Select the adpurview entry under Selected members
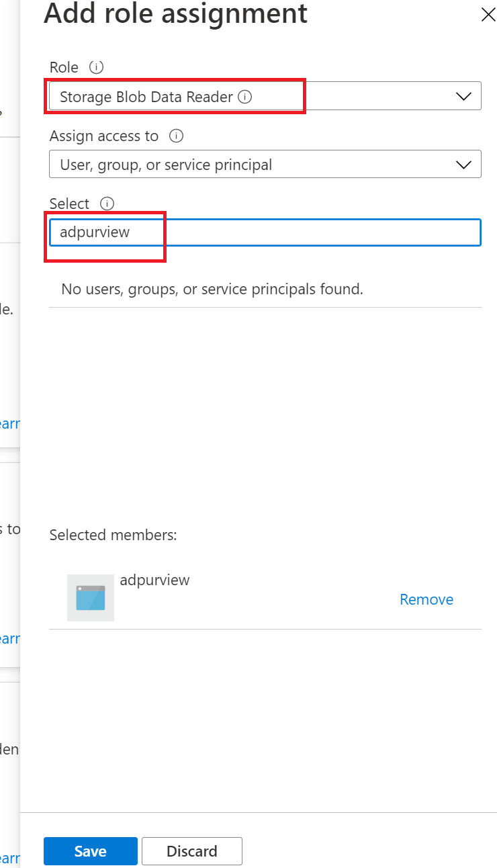Image resolution: width=497 pixels, height=868 pixels. [x=155, y=580]
